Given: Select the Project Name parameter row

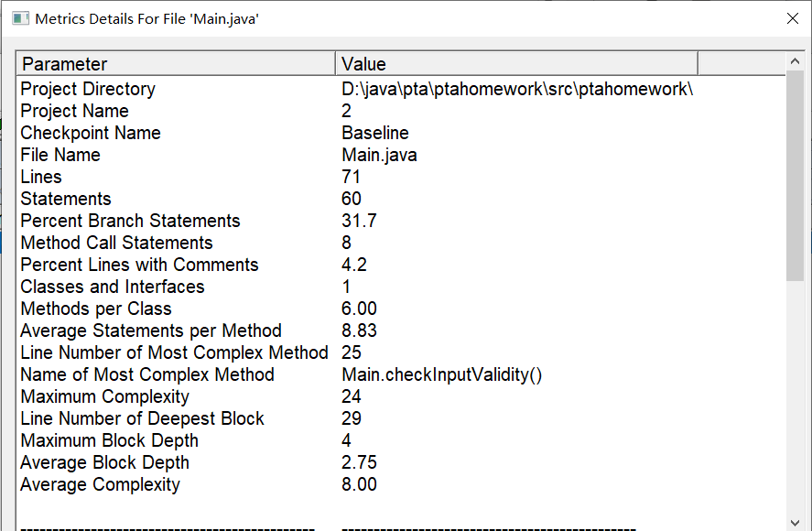Looking at the screenshot, I should coord(74,111).
